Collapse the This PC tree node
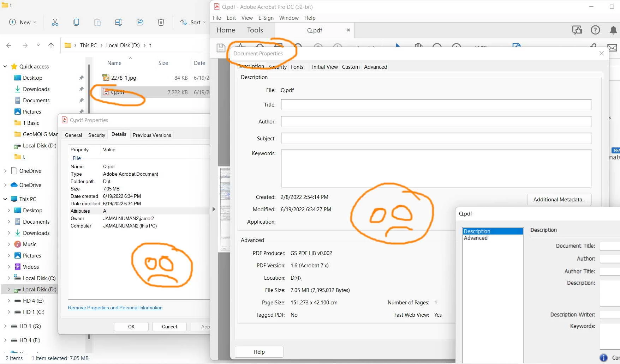The width and height of the screenshot is (620, 364). tap(5, 199)
